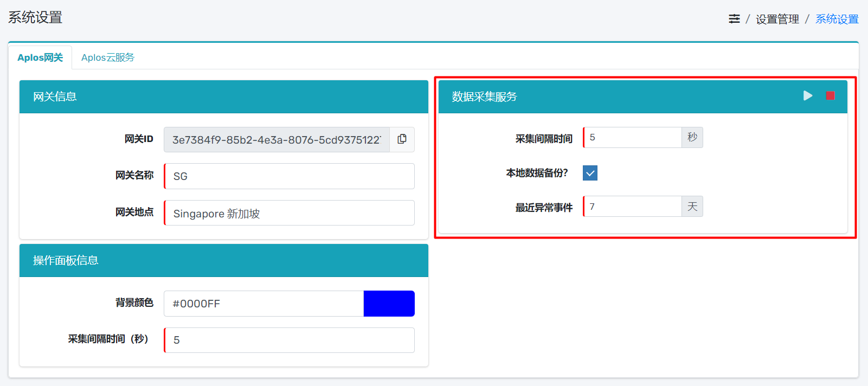Switch to the Aplos云服务 tab
Viewport: 868px width, 386px height.
(x=107, y=57)
